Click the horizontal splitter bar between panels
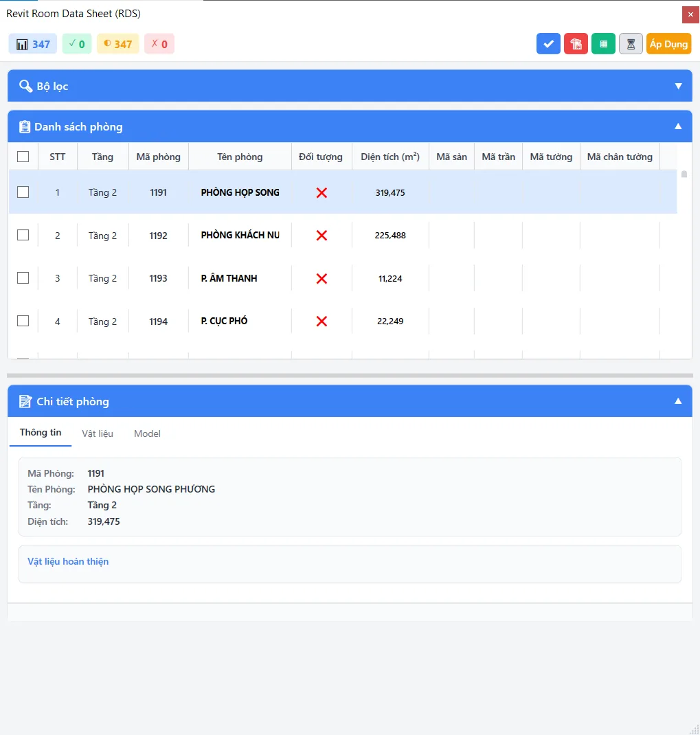The width and height of the screenshot is (700, 735). coord(350,376)
